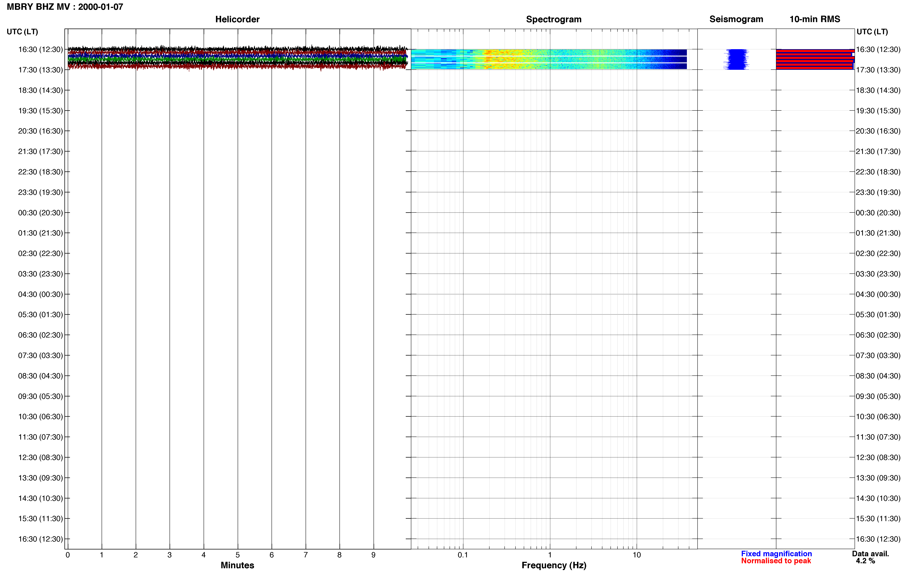The width and height of the screenshot is (924, 578).
Task: Select the Helicorder panel heading
Action: coord(237,19)
